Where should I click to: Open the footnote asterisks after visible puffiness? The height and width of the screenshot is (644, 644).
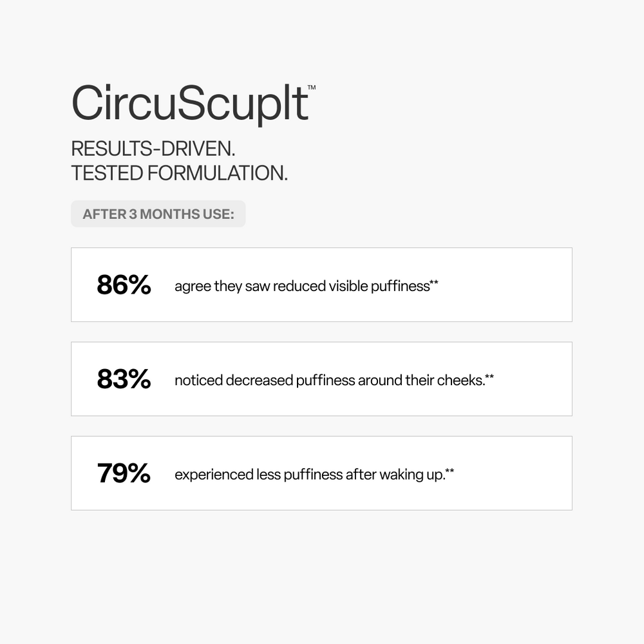coord(434,283)
